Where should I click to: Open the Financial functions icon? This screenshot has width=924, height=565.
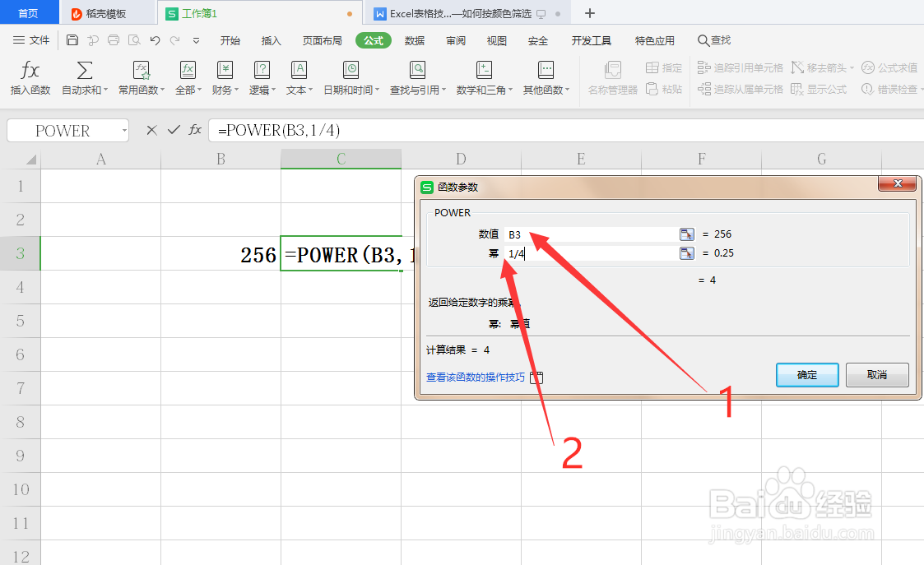[x=225, y=71]
